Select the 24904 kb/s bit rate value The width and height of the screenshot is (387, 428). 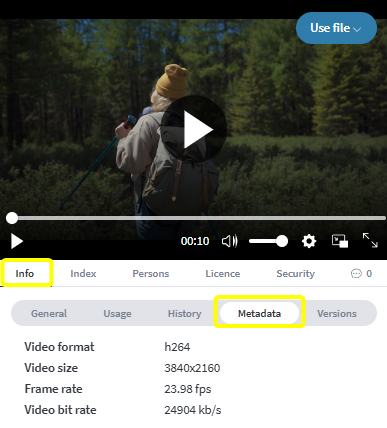193,410
